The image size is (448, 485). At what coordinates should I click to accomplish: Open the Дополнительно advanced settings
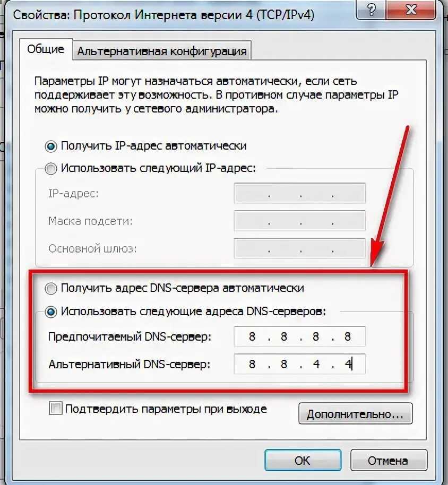[356, 413]
